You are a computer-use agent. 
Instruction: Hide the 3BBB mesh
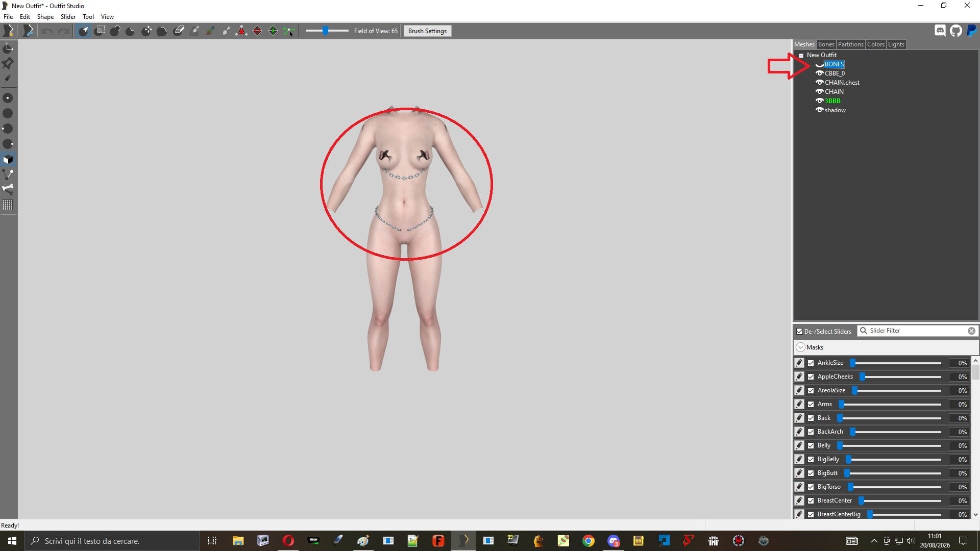(819, 101)
